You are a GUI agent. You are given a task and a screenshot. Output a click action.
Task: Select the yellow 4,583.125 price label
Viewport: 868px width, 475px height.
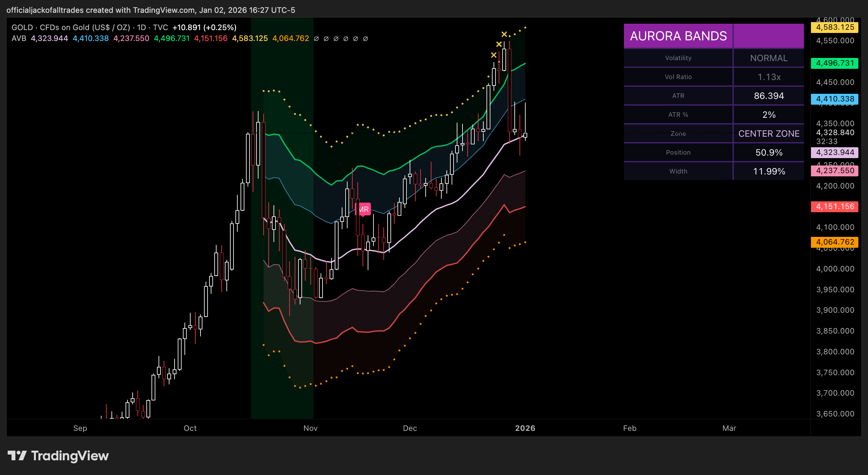(835, 27)
